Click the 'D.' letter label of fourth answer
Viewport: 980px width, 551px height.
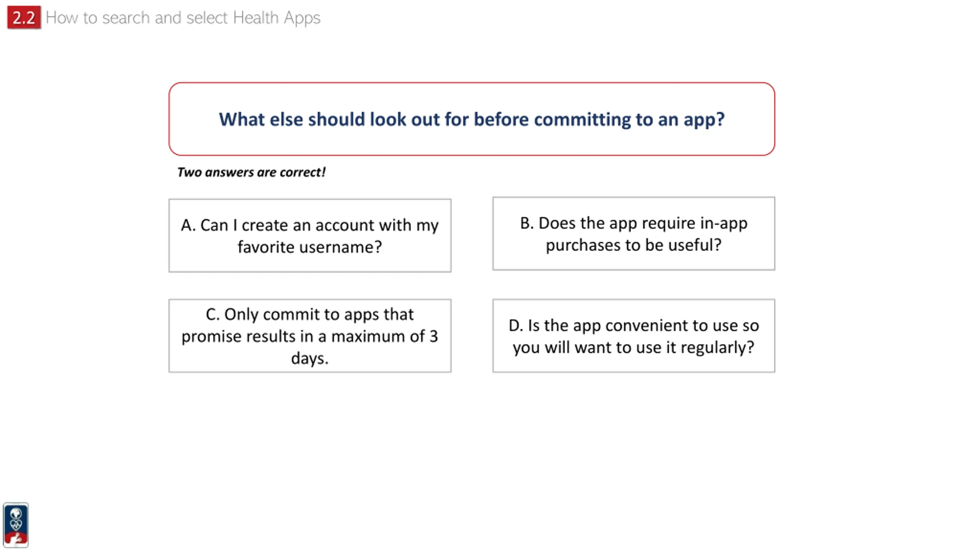point(516,326)
